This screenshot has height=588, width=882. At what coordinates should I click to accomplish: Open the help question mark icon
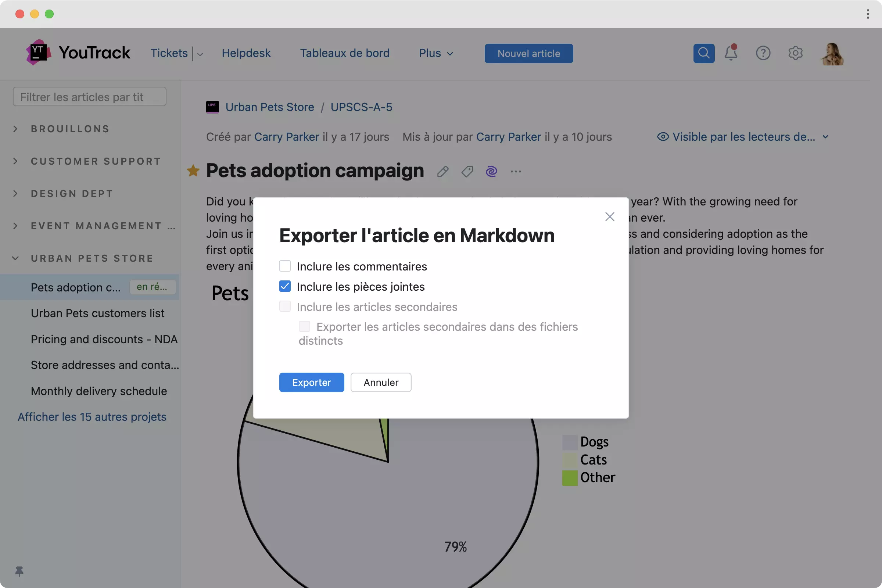[763, 53]
